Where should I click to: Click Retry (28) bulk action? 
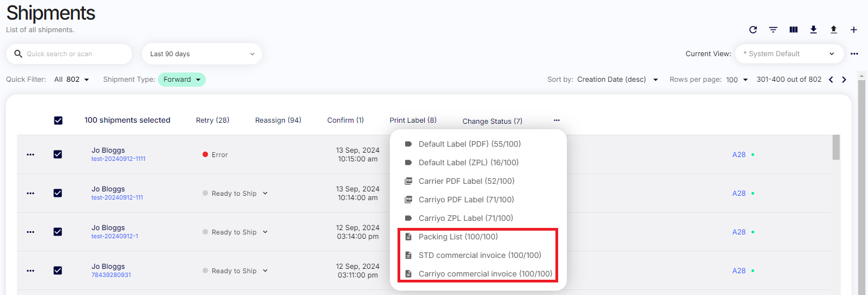tap(212, 121)
